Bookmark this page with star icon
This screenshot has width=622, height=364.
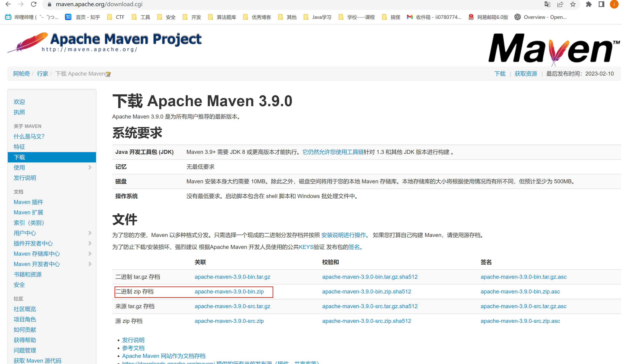573,4
